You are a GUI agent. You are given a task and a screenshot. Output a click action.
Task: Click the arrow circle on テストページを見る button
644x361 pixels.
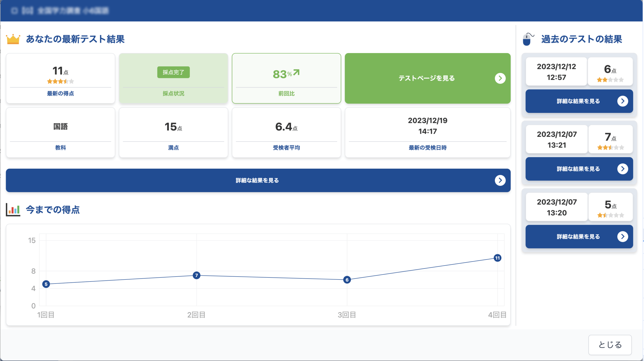(x=500, y=78)
